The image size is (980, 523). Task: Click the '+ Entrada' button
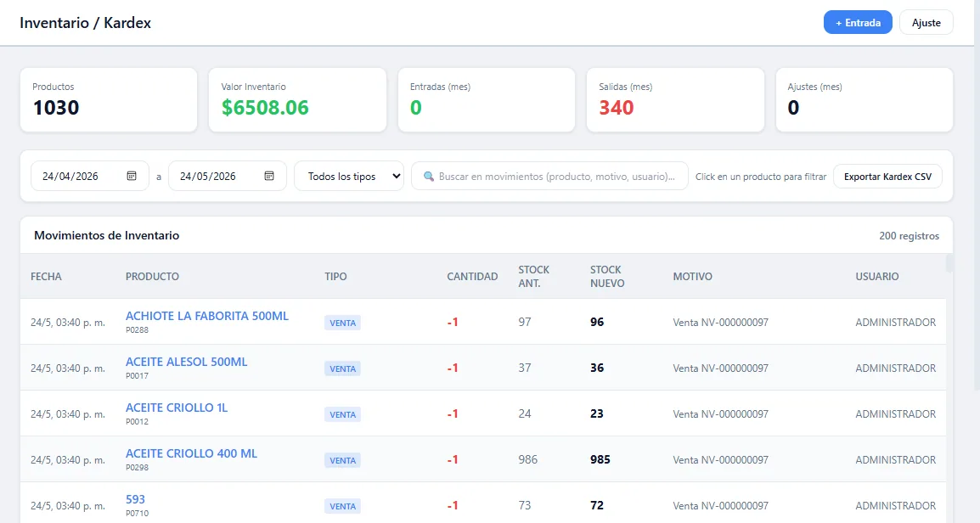click(x=858, y=22)
